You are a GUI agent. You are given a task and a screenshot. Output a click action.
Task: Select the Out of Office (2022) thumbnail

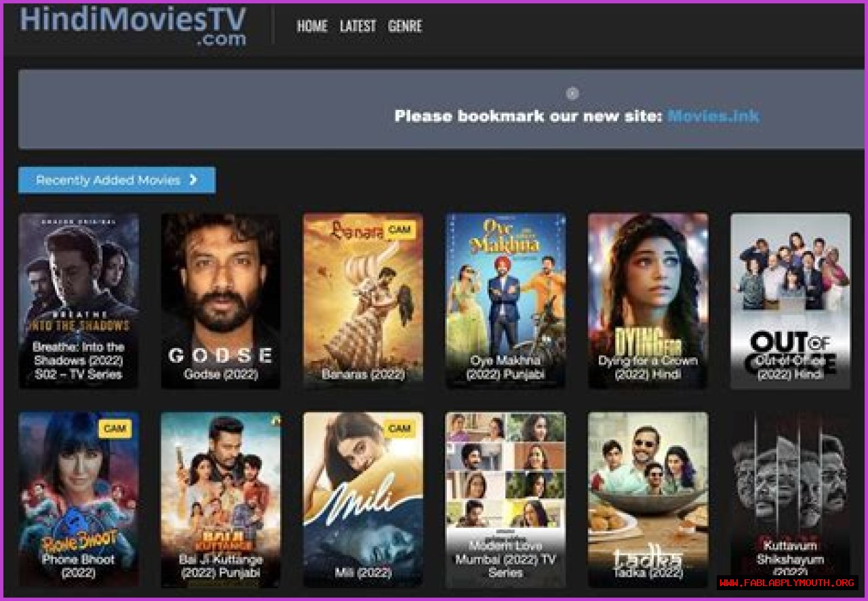(x=790, y=301)
